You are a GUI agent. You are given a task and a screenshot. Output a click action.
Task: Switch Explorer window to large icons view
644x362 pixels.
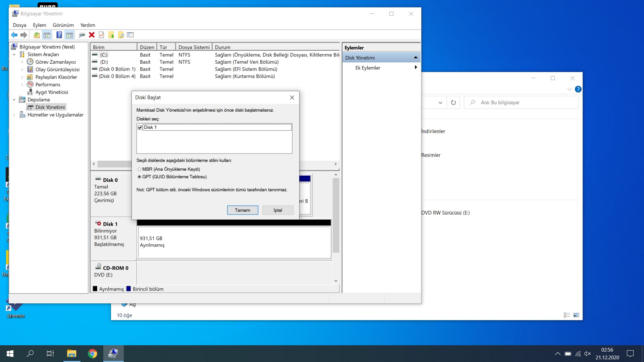click(576, 315)
